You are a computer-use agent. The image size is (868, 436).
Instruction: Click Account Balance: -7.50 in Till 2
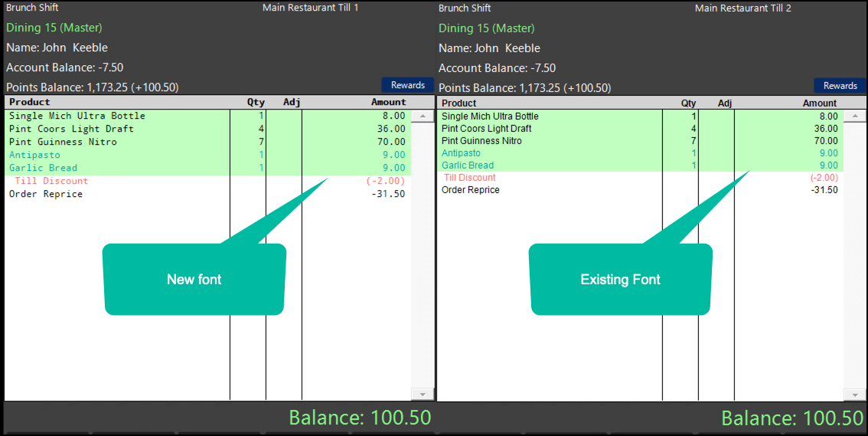point(497,68)
